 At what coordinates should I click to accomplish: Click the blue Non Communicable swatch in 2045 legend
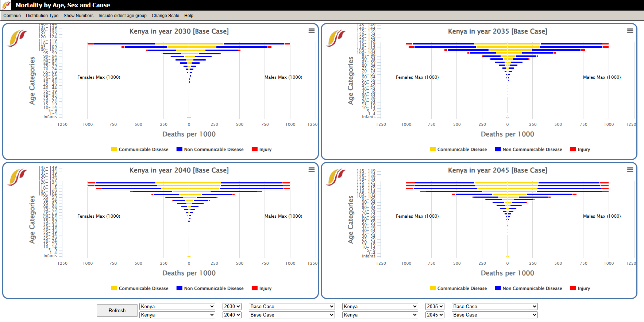pos(498,288)
